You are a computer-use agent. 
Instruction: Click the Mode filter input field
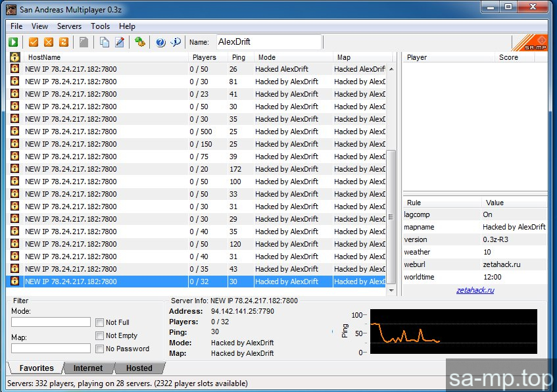pyautogui.click(x=51, y=322)
